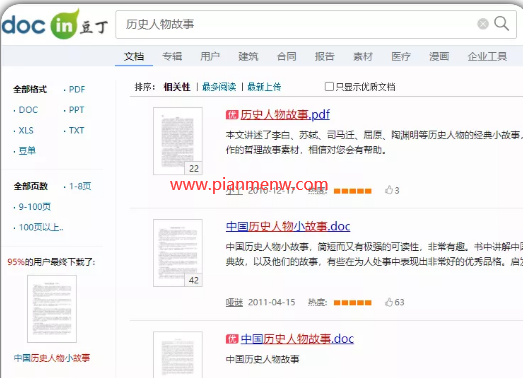Viewport: 523px width, 378px height.
Task: Open the 漫画 tab
Action: 439,56
